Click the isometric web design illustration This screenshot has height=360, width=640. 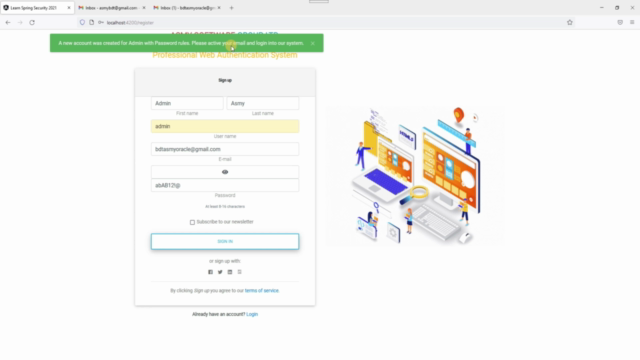[x=415, y=176]
